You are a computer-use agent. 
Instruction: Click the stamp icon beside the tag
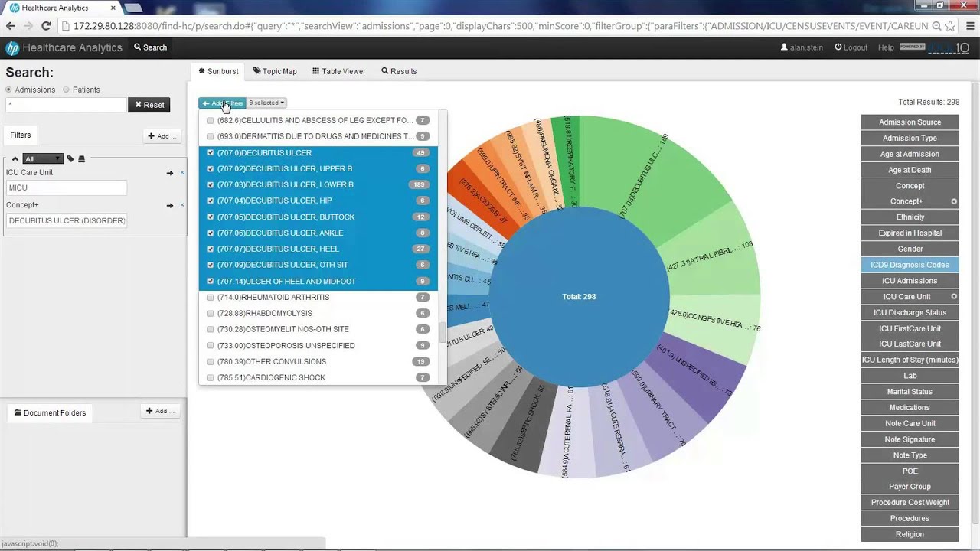click(82, 158)
